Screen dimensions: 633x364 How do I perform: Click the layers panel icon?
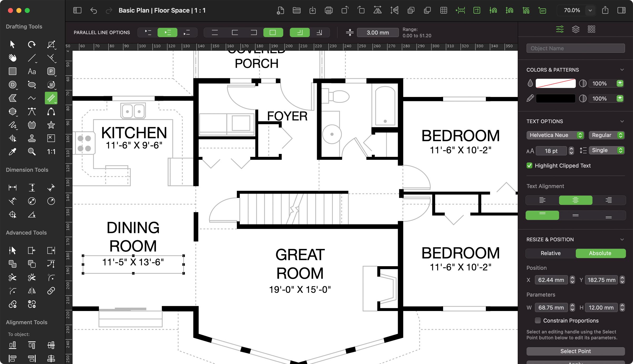(x=575, y=29)
